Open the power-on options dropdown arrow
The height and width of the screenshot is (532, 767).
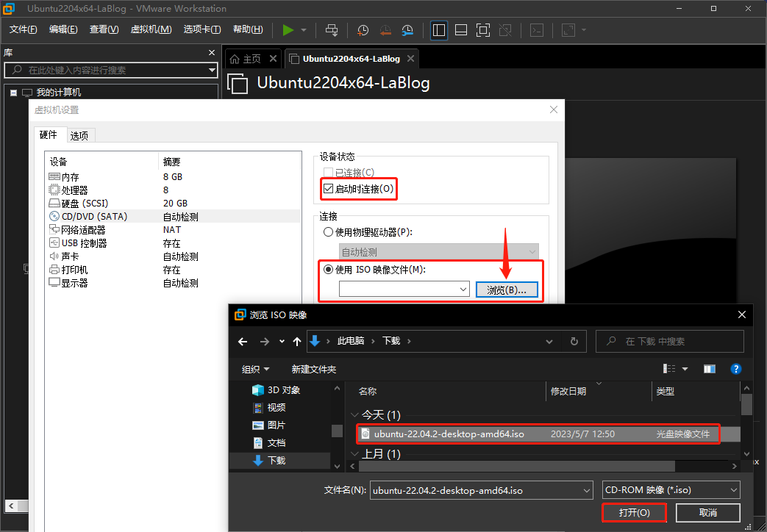click(304, 30)
